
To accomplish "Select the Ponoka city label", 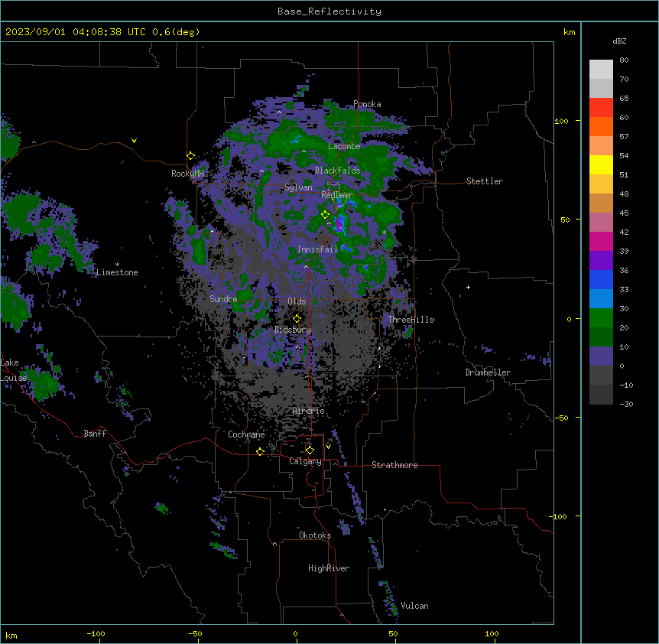I will [x=367, y=104].
